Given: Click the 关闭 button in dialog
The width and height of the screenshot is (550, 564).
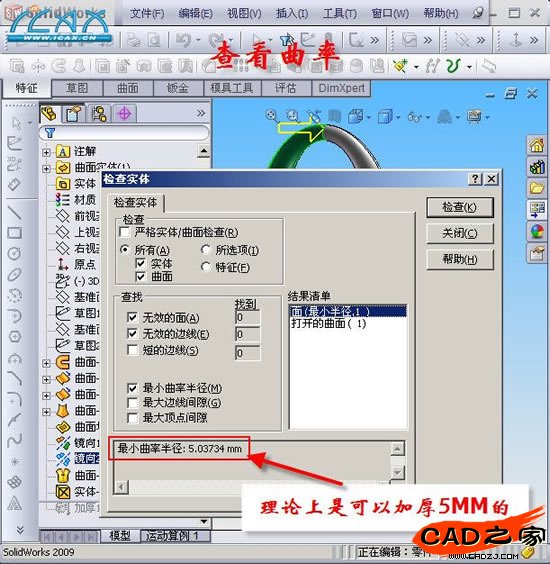Looking at the screenshot, I should point(459,233).
